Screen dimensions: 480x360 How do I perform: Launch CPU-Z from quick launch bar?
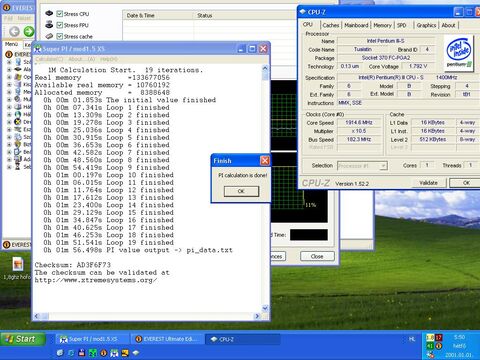[x=136, y=353]
